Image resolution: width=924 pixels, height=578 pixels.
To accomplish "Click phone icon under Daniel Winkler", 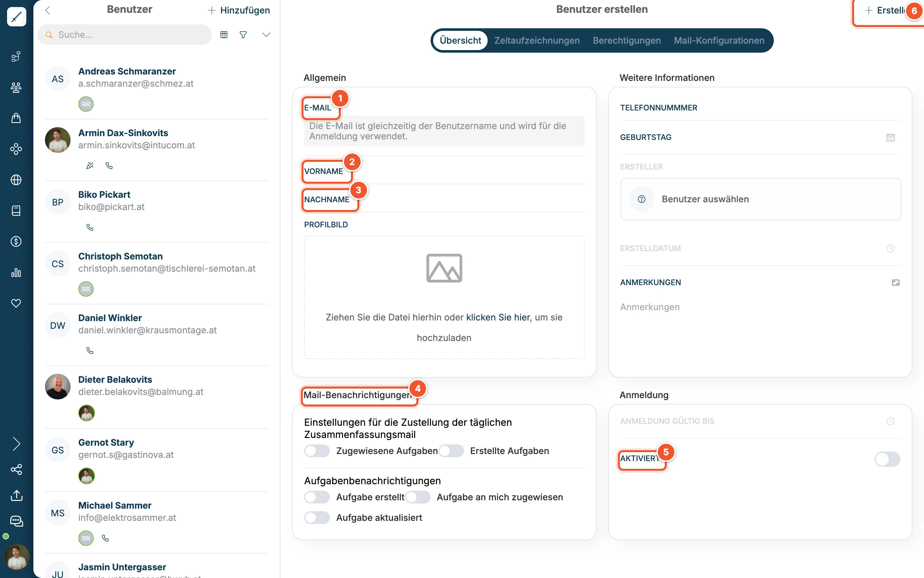I will (90, 351).
